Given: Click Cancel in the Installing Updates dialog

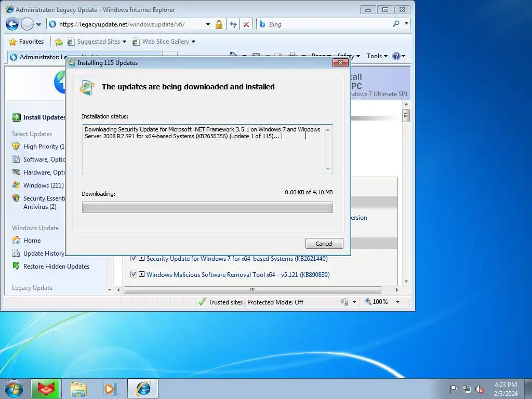Looking at the screenshot, I should click(324, 243).
